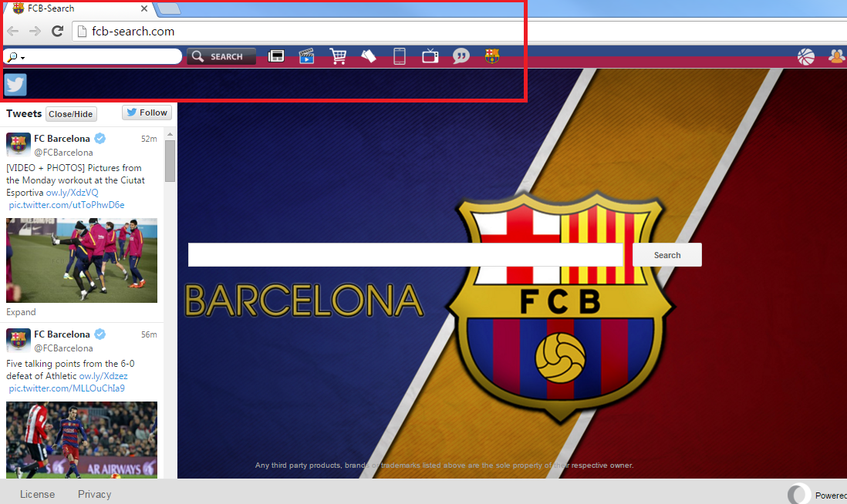Screen dimensions: 847x504
Task: Open a new browser tab
Action: click(x=168, y=8)
